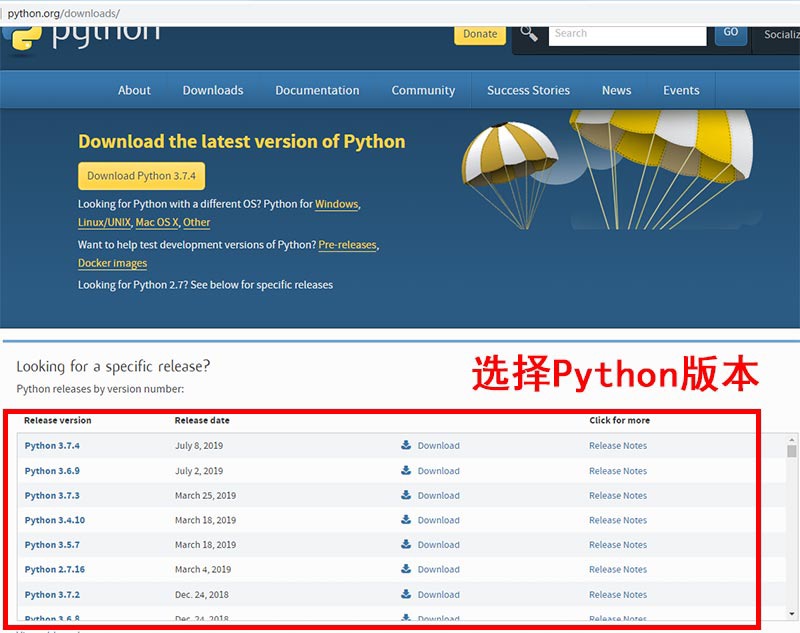Viewport: 800px width, 633px height.
Task: Click the download icon for Python 2.7.16
Action: tap(405, 569)
